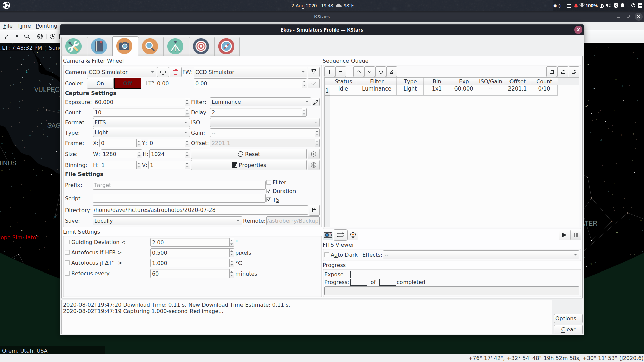The width and height of the screenshot is (644, 362).
Task: Switch to the Align target tab
Action: 201,46
